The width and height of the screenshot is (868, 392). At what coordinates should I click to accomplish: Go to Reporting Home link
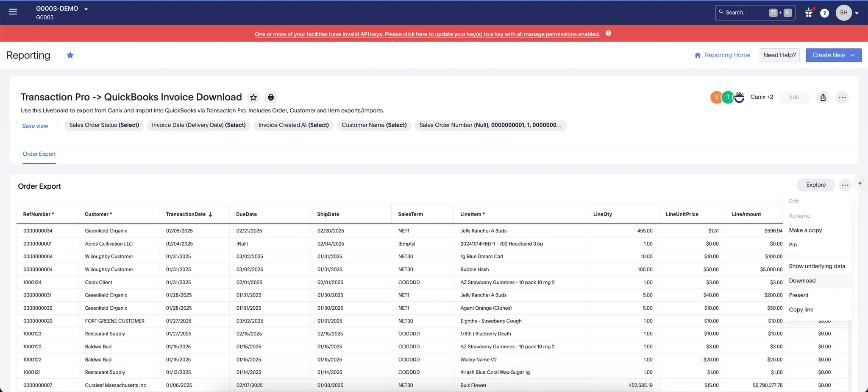pos(727,55)
